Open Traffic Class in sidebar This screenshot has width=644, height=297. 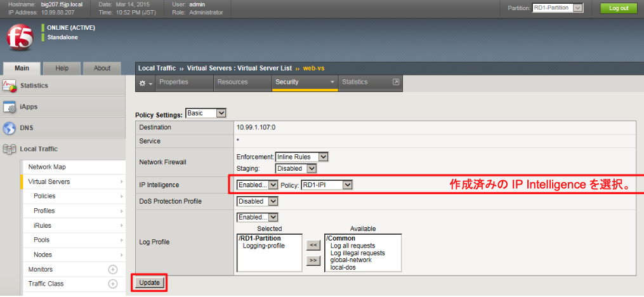click(x=46, y=284)
